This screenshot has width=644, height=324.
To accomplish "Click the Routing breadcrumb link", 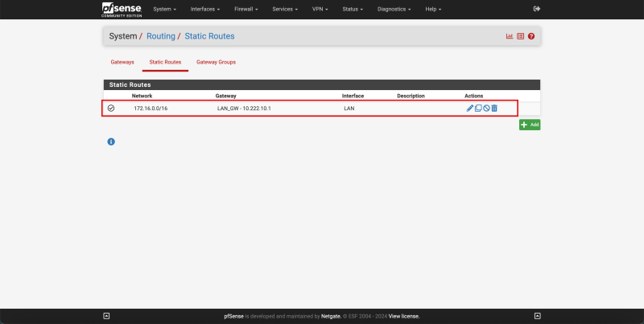I will tap(161, 36).
